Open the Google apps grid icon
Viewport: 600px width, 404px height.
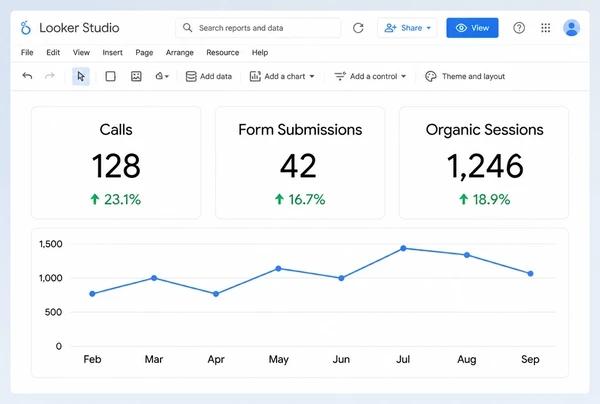[545, 28]
